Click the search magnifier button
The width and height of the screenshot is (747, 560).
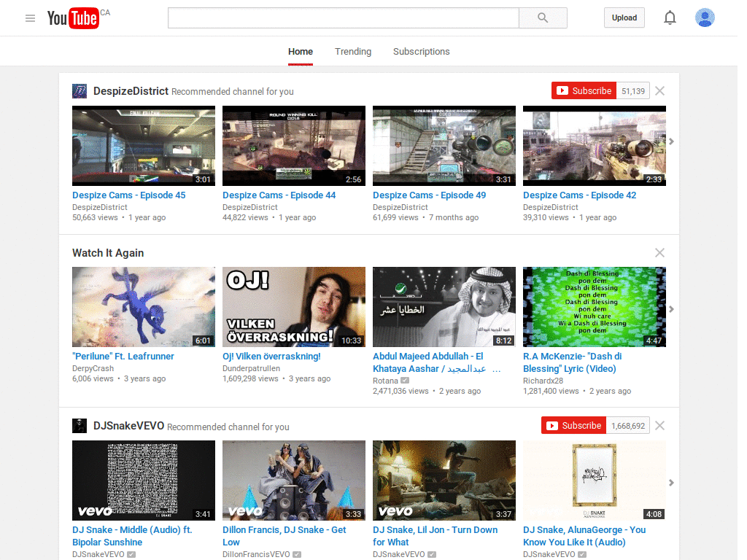coord(543,18)
